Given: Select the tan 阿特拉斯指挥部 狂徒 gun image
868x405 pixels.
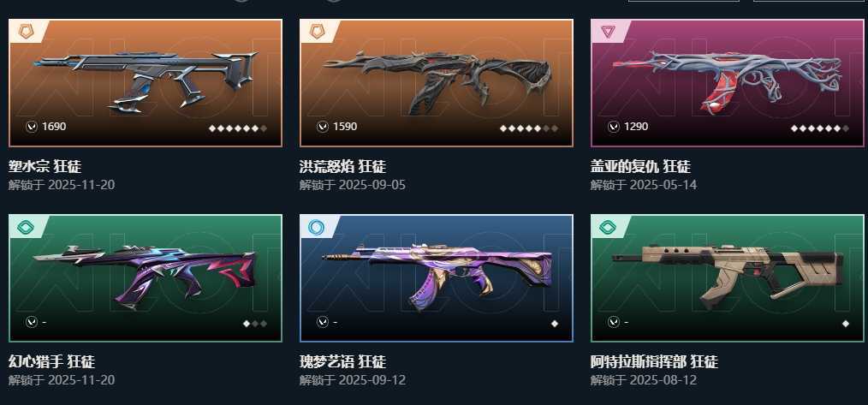Looking at the screenshot, I should [728, 278].
